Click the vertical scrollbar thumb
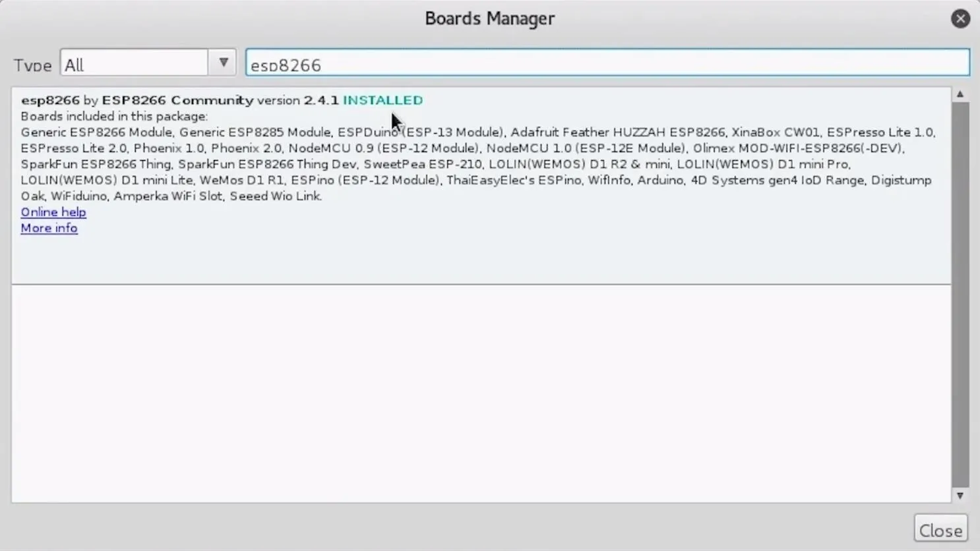Screen dimensions: 980x551 (x=960, y=295)
